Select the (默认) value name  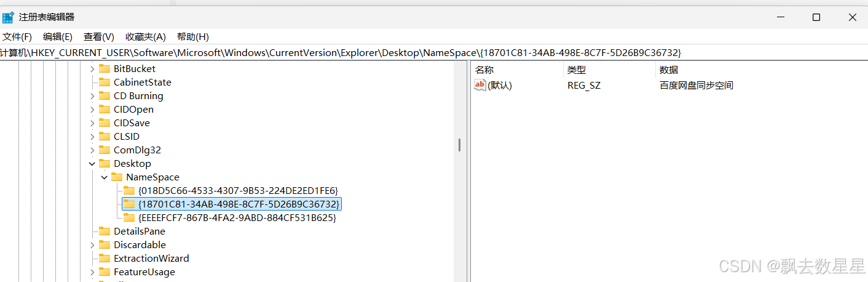click(500, 86)
